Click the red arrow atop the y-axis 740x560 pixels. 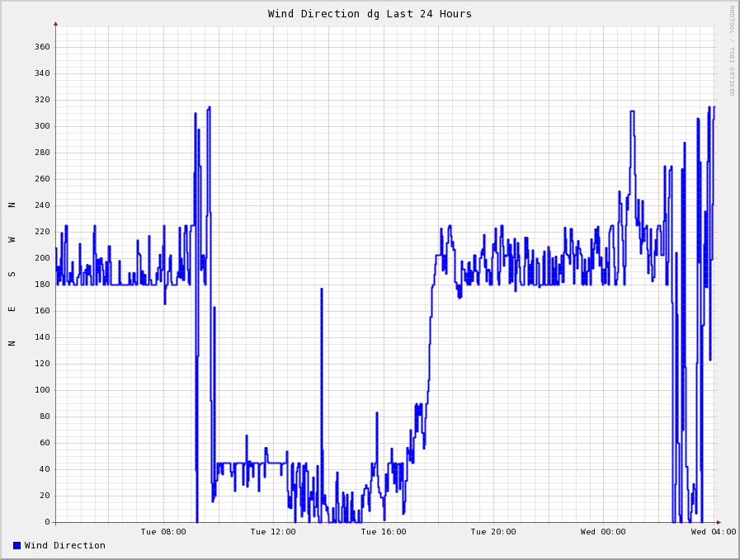click(56, 24)
